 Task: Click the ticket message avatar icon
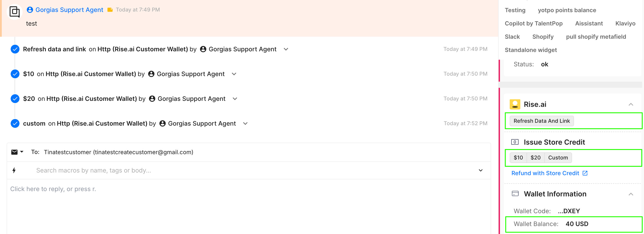click(14, 12)
